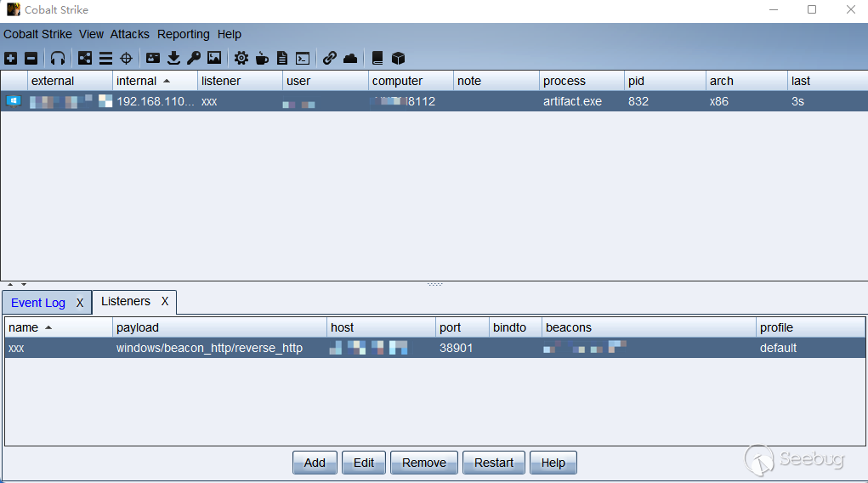Viewport: 868px width, 483px height.
Task: Click the coffee cup Java applet icon
Action: (262, 59)
